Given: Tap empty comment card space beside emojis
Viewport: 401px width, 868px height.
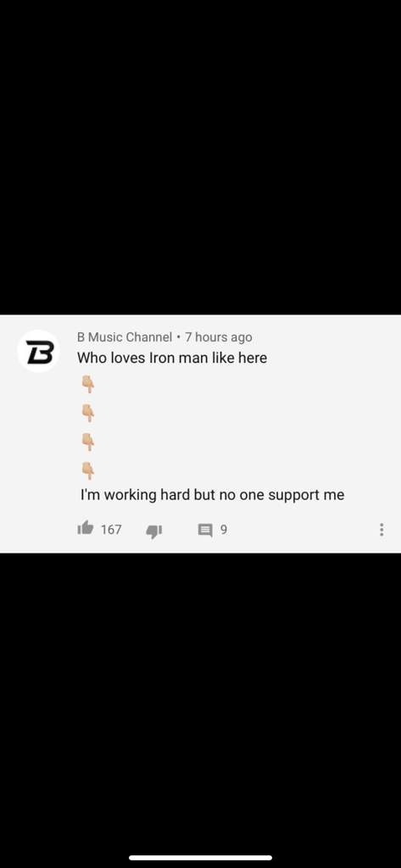Looking at the screenshot, I should (243, 427).
